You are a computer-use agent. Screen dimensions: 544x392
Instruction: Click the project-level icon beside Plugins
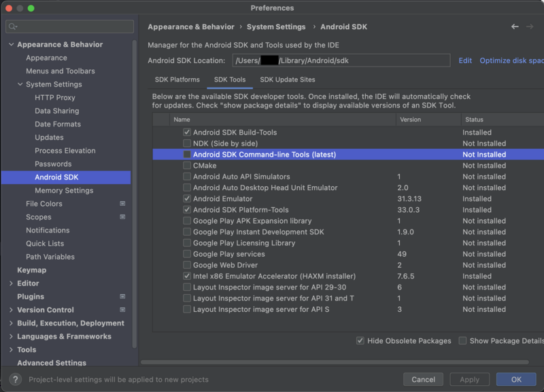(122, 297)
